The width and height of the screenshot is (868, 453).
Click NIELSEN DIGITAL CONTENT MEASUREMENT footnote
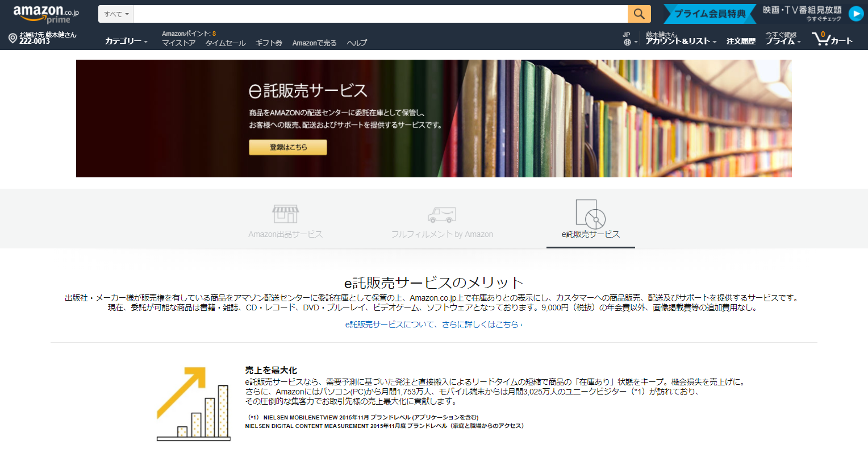point(385,426)
